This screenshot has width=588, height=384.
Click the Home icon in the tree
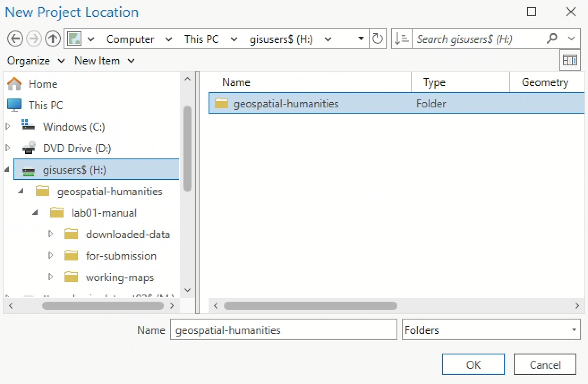point(14,84)
